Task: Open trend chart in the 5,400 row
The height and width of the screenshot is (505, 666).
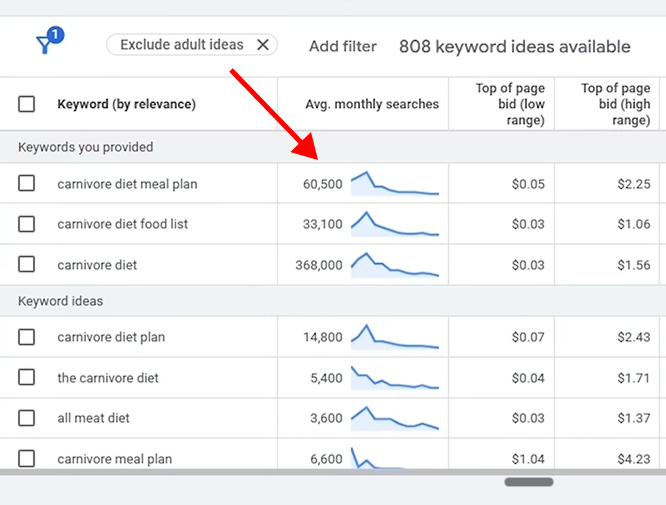Action: pos(395,378)
